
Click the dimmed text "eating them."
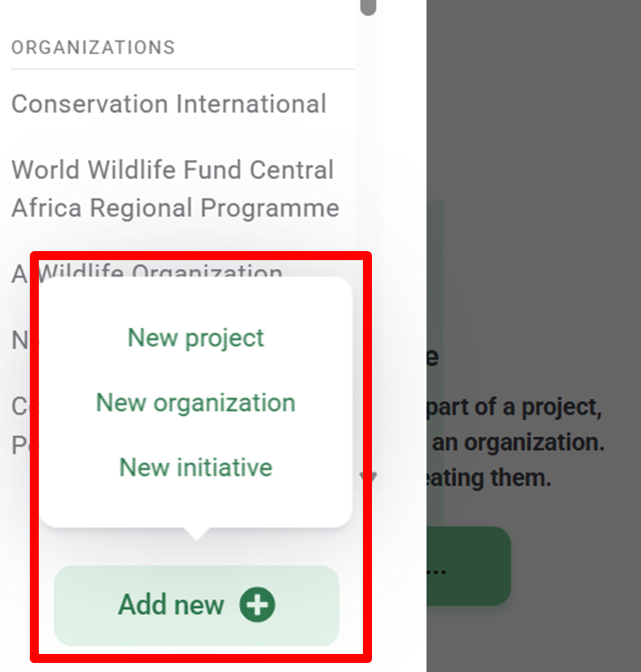pos(486,477)
